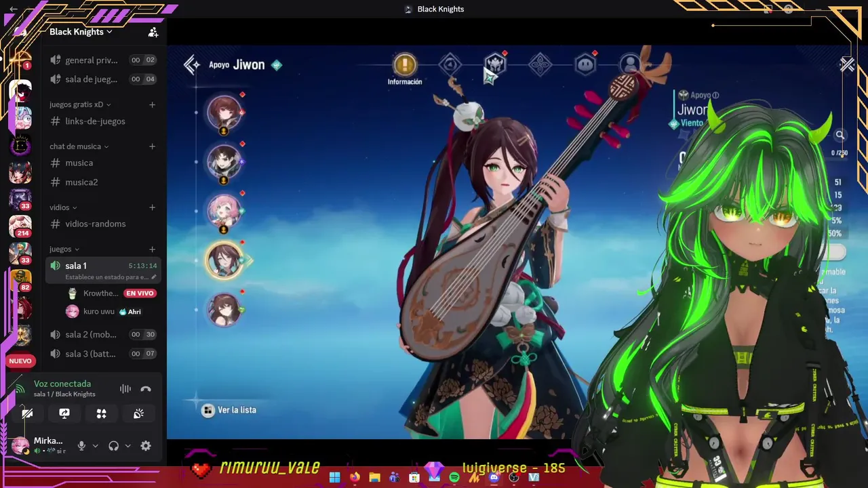Disconnect from voice with the hang-up icon
The image size is (868, 488).
(x=146, y=389)
